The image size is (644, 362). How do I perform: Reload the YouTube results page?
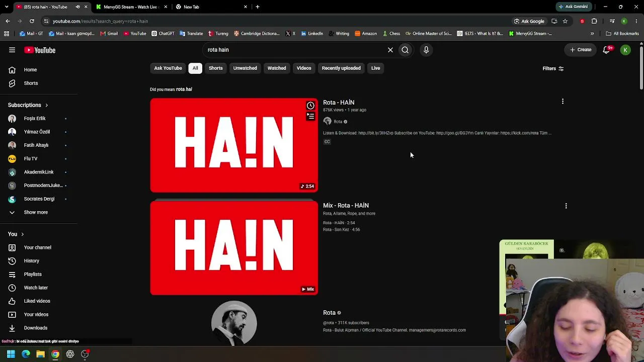[32, 21]
